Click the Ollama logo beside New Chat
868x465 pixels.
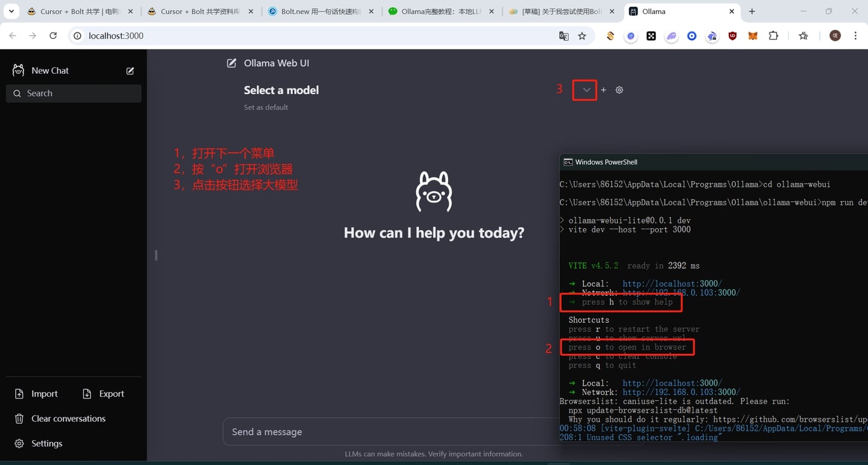pos(18,71)
